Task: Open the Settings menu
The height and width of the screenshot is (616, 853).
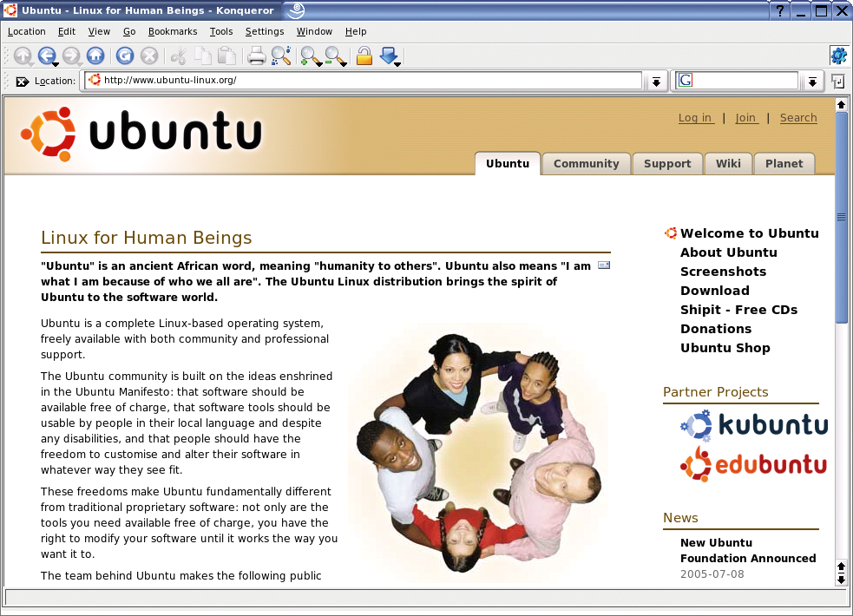Action: (x=265, y=31)
